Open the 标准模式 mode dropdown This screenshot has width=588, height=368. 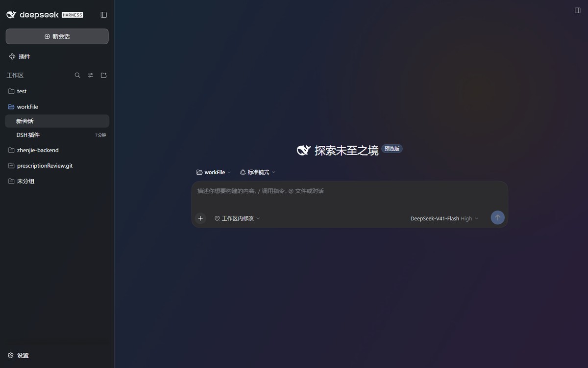pyautogui.click(x=258, y=172)
